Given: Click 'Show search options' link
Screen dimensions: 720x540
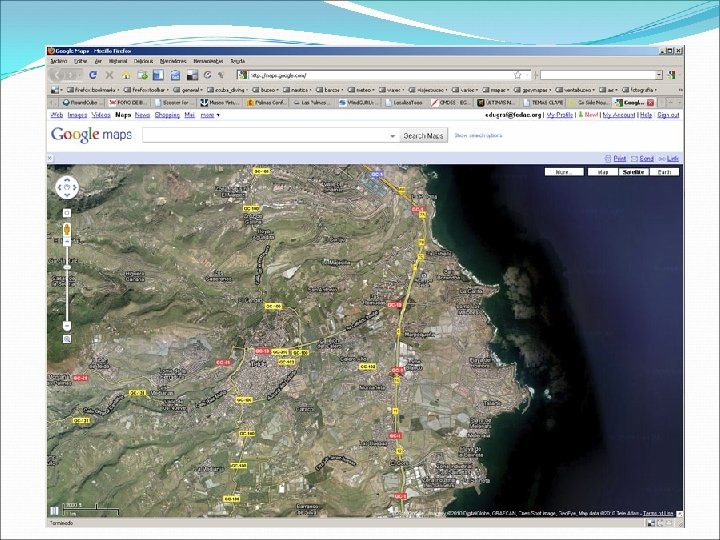Looking at the screenshot, I should pyautogui.click(x=478, y=136).
